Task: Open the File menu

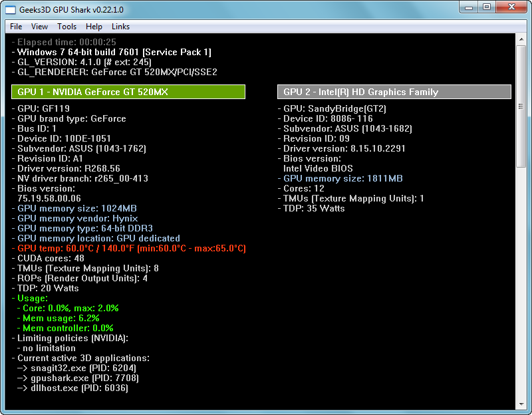Action: coord(16,27)
